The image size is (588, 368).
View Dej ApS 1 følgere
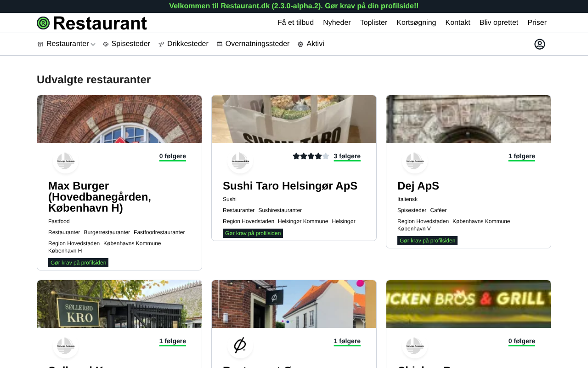click(522, 156)
